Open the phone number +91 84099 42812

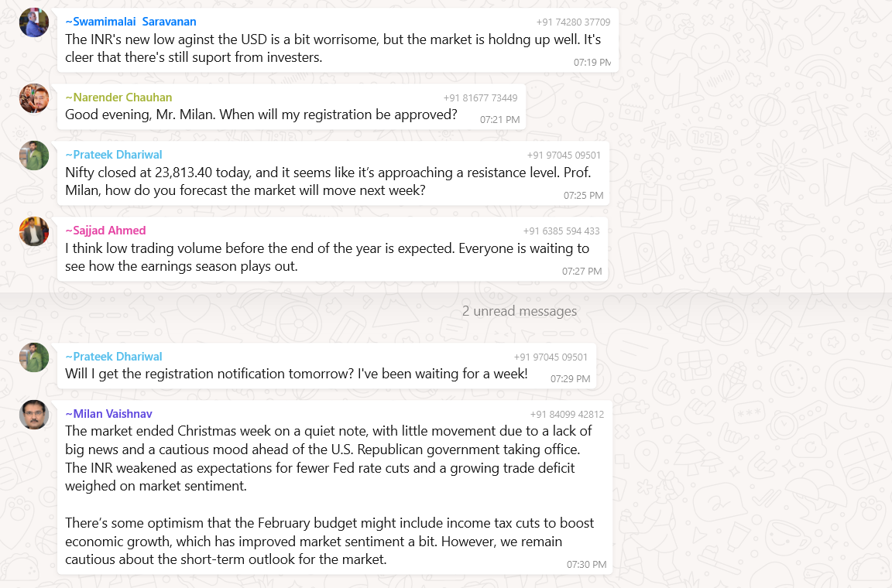pos(567,415)
